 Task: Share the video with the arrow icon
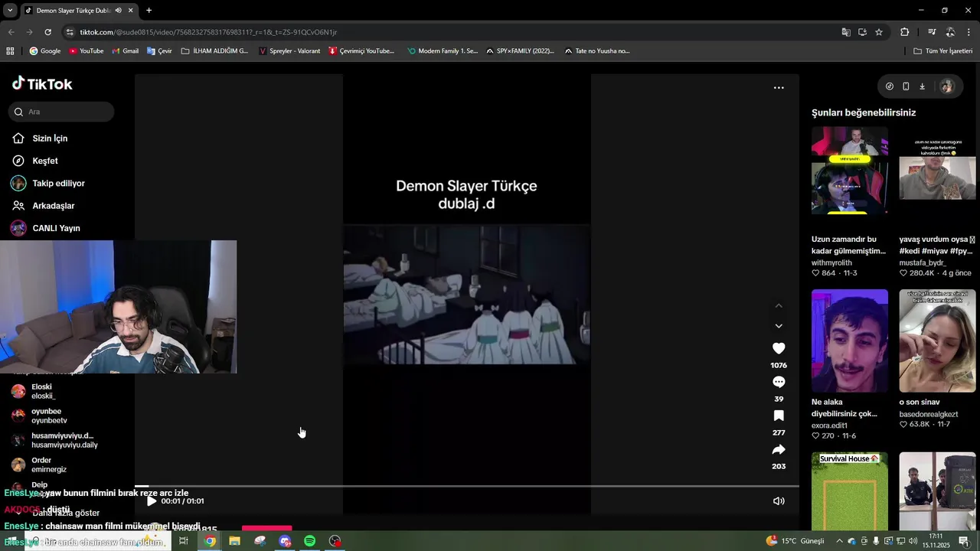[x=779, y=449]
